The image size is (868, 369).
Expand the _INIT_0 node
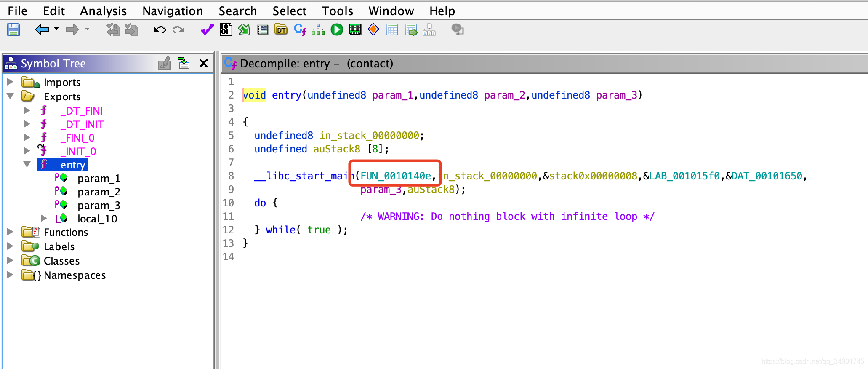click(x=27, y=151)
